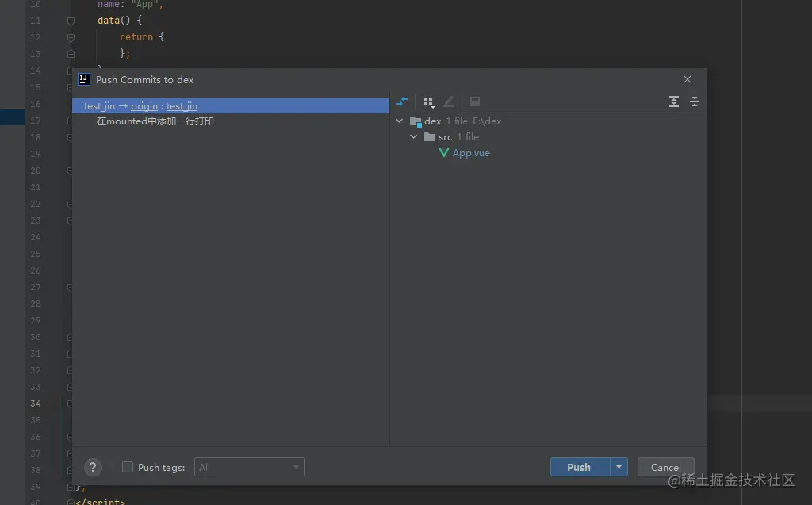Close the Push Commits dialog
Screen dimensions: 812x505
[688, 79]
